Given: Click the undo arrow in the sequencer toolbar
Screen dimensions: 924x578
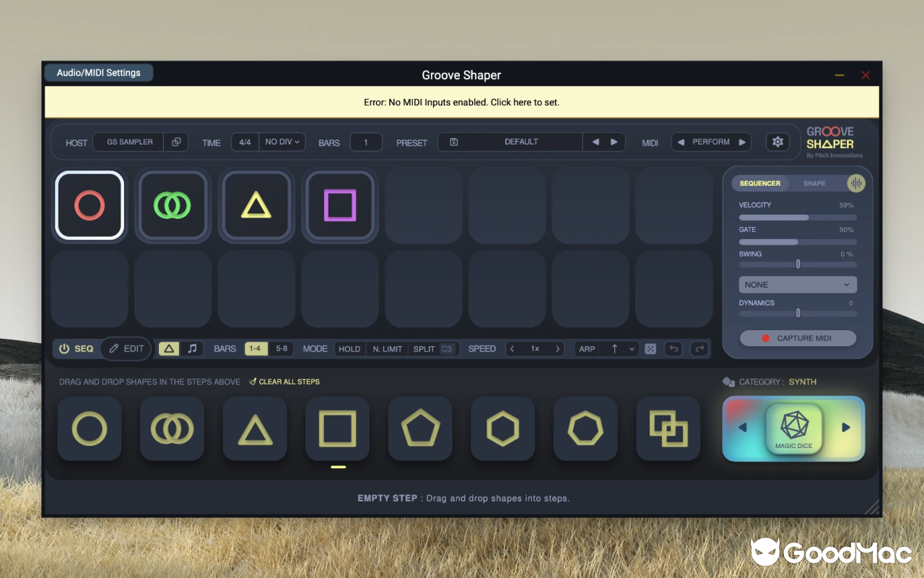Looking at the screenshot, I should coord(673,349).
